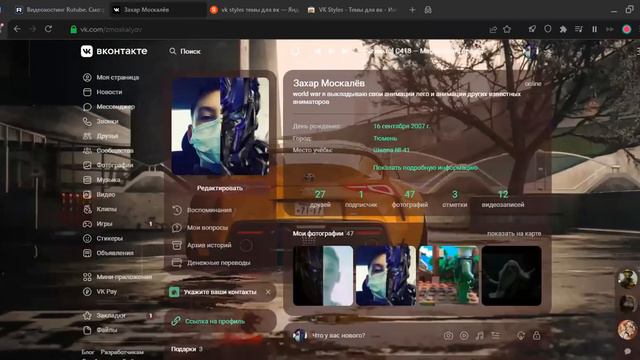
Task: Open the 12 видеозаписей counter
Action: click(x=503, y=199)
